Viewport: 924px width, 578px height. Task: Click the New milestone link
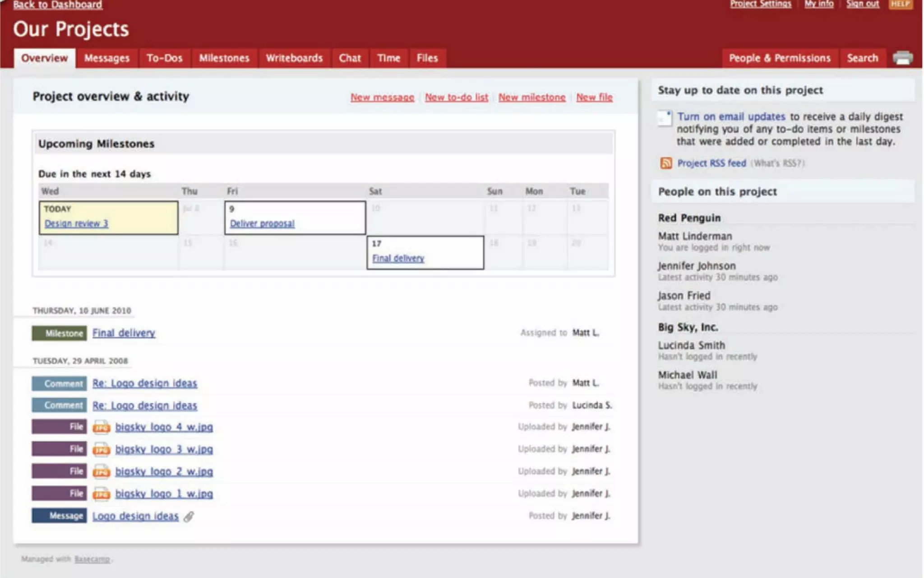coord(531,97)
